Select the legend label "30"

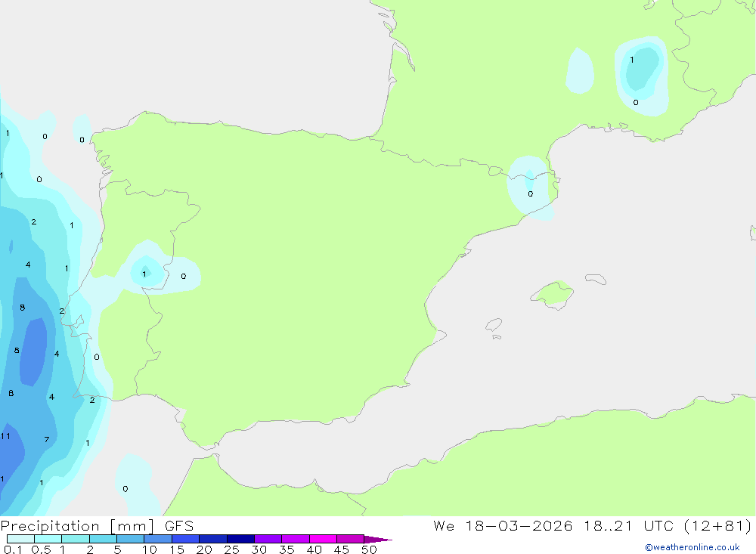(x=259, y=549)
